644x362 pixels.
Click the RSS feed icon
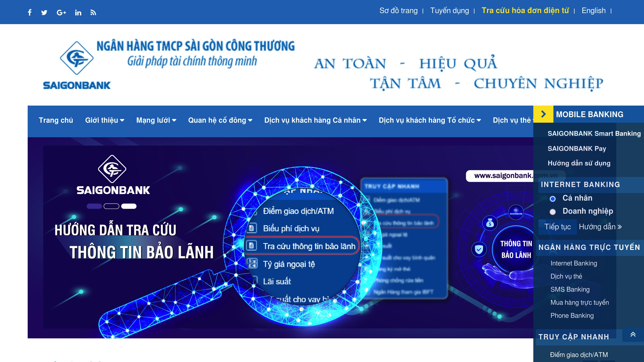pos(93,12)
